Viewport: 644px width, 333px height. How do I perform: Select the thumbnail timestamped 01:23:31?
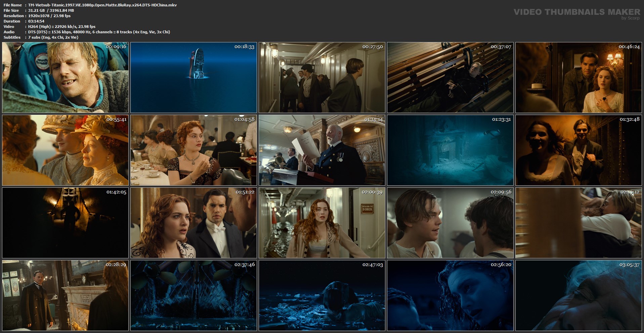pyautogui.click(x=450, y=150)
